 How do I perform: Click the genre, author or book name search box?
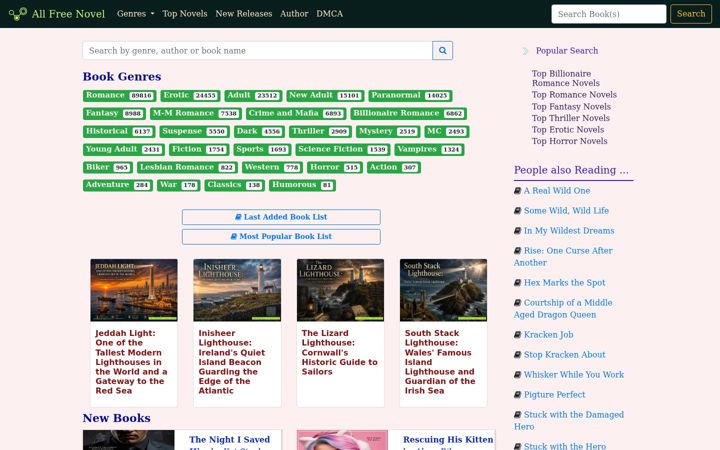[258, 51]
